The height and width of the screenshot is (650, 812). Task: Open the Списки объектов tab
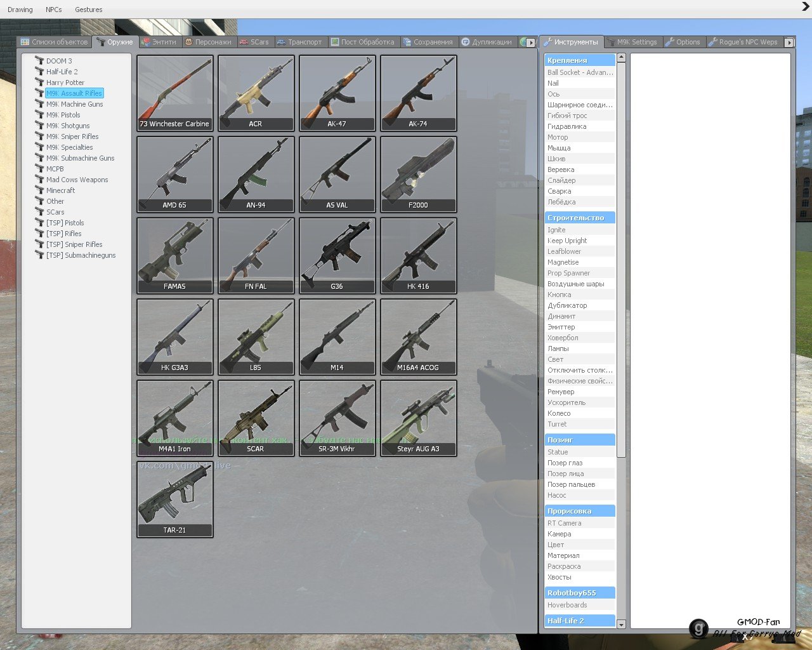tap(55, 42)
